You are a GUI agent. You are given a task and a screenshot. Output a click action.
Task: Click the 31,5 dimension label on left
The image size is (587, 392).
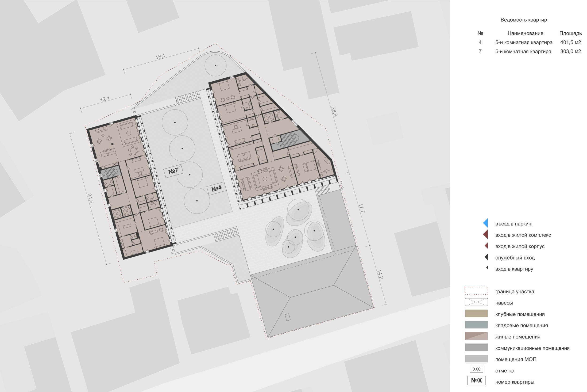coord(90,198)
